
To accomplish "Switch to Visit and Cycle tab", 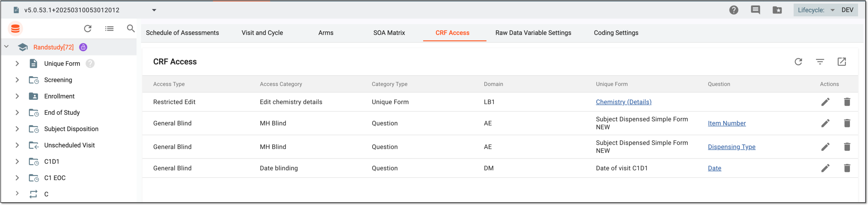I will [262, 33].
